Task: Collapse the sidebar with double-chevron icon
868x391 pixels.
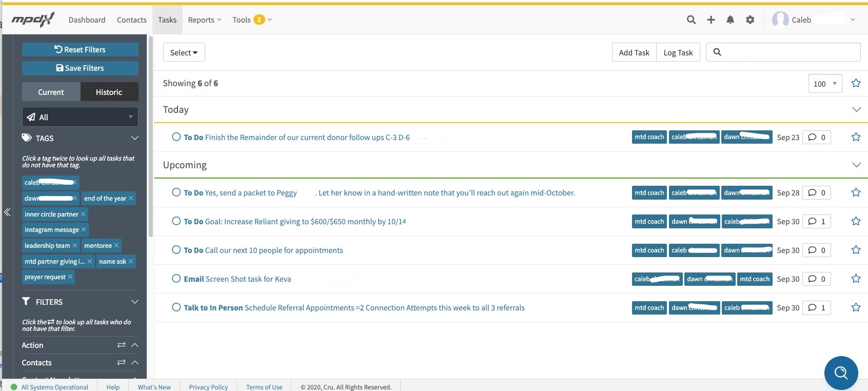Action: click(x=7, y=212)
